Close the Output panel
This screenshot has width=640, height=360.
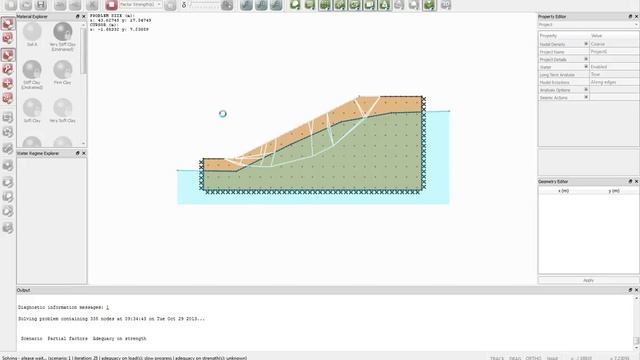click(x=636, y=290)
